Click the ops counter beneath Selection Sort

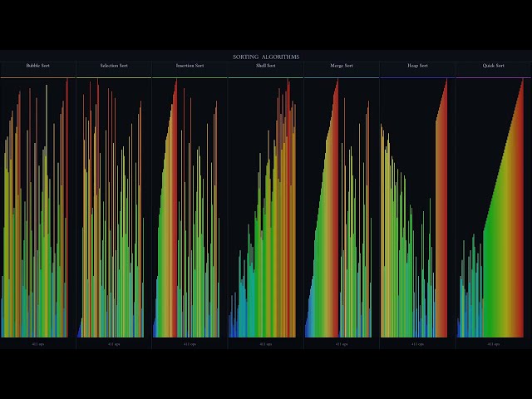[x=114, y=344]
